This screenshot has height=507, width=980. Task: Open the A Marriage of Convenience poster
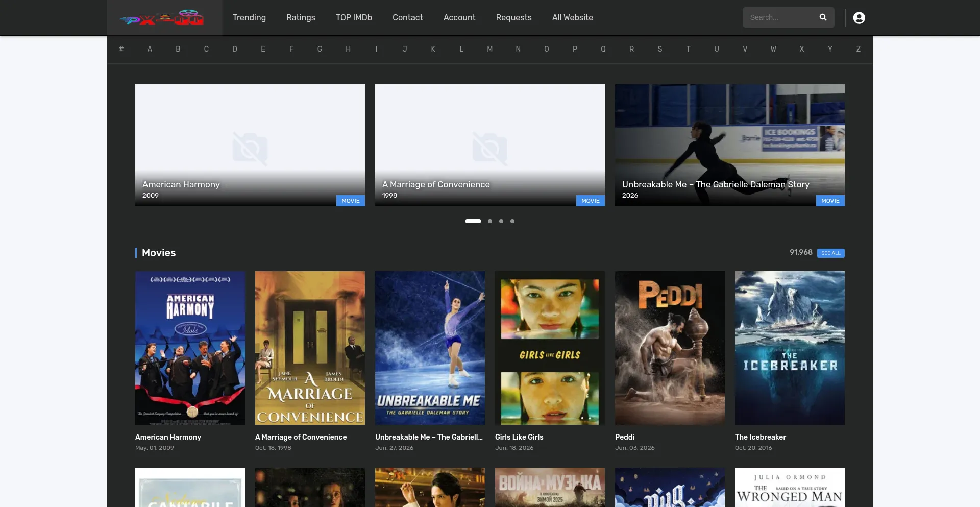click(x=310, y=348)
